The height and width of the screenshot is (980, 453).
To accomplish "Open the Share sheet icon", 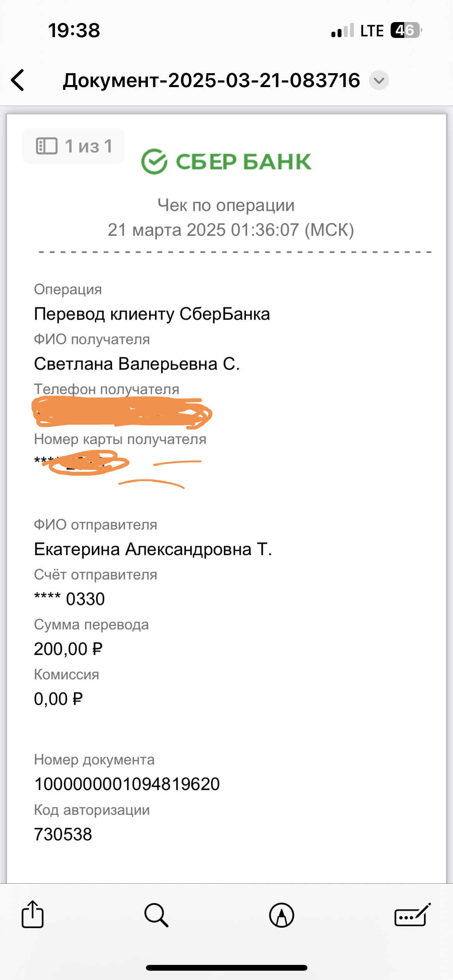I will 33,914.
